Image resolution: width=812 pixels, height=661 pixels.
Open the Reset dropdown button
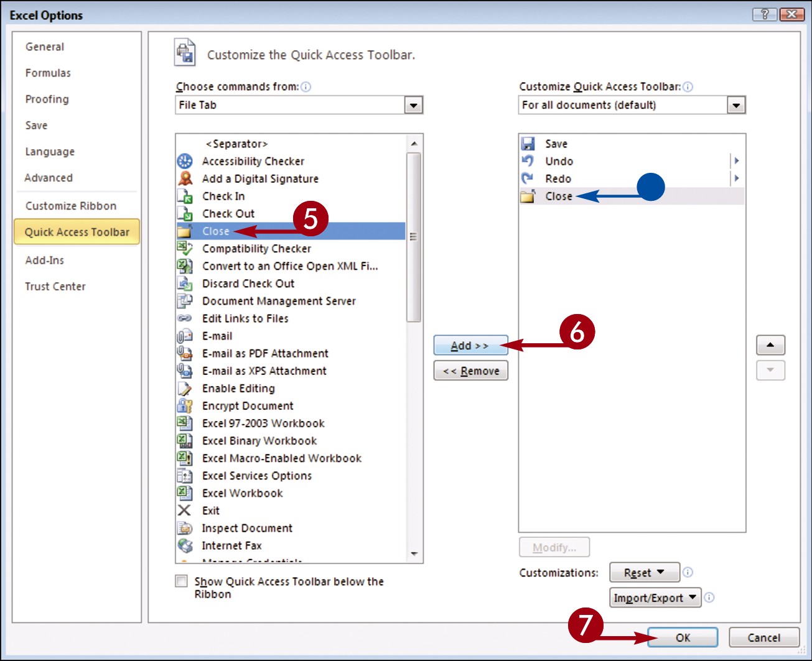[644, 572]
